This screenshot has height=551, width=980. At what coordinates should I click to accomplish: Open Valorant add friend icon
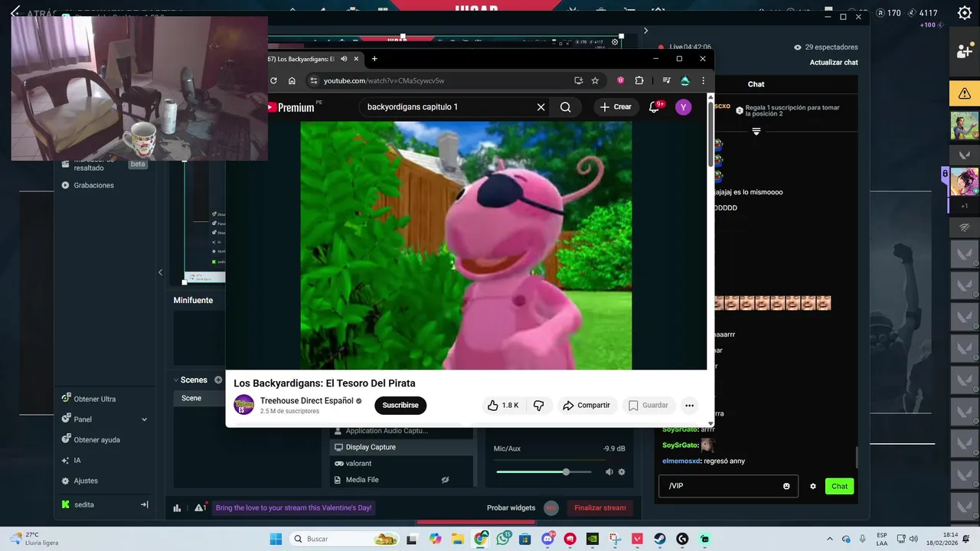click(x=965, y=51)
